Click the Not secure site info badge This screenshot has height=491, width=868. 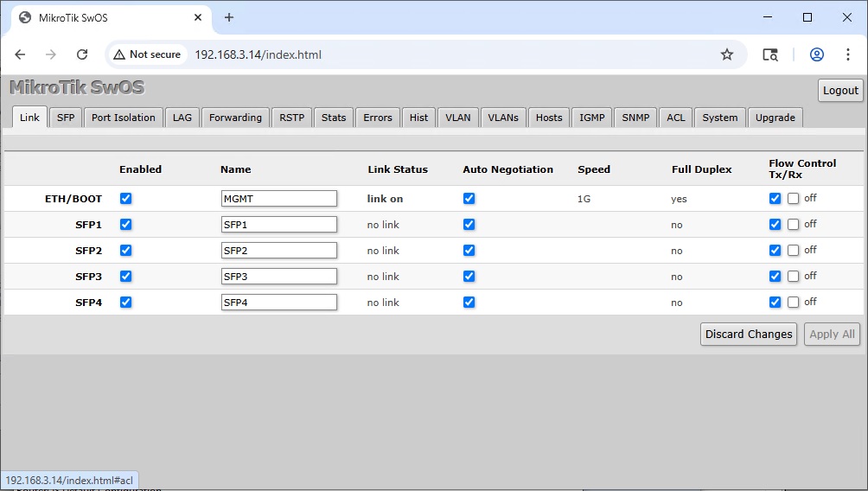tap(147, 54)
